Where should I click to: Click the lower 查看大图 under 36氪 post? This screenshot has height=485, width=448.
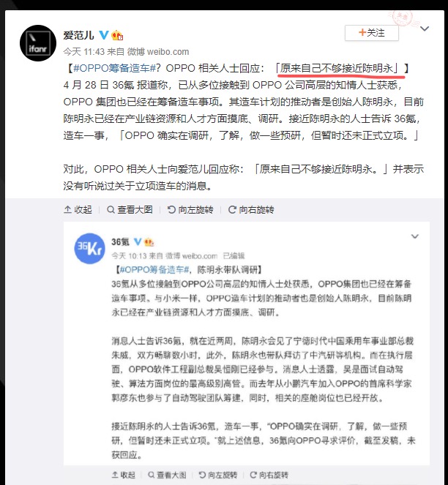coord(167,475)
